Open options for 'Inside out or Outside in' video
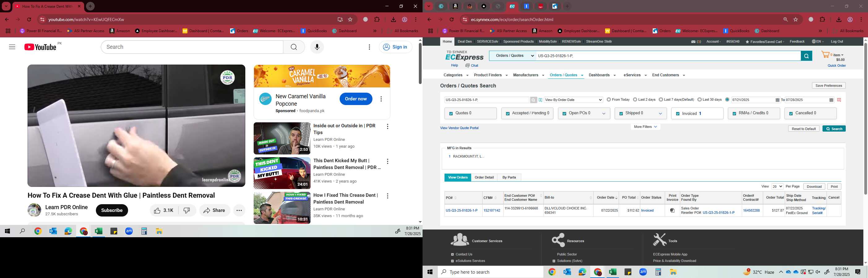This screenshot has width=868, height=278. pyautogui.click(x=388, y=127)
